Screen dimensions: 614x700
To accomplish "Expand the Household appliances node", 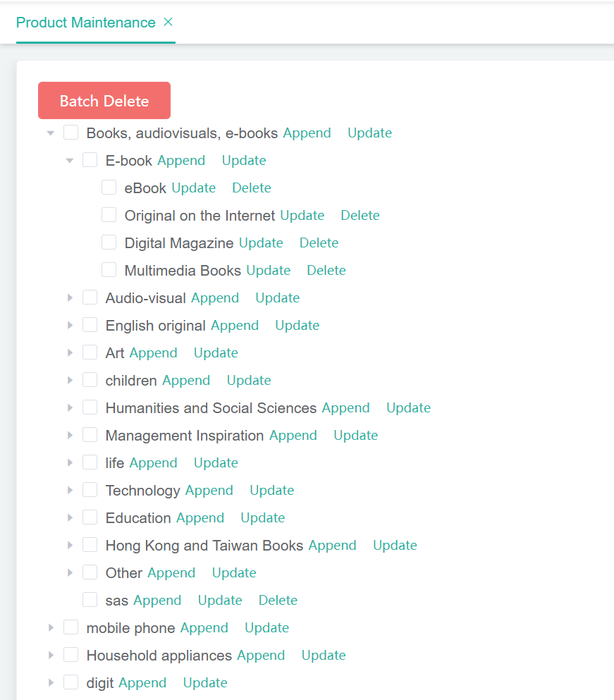I will pos(51,656).
